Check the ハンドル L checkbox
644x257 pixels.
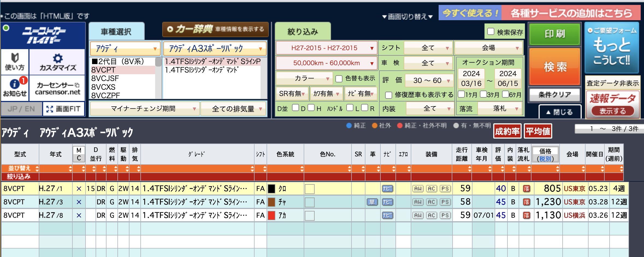350,107
